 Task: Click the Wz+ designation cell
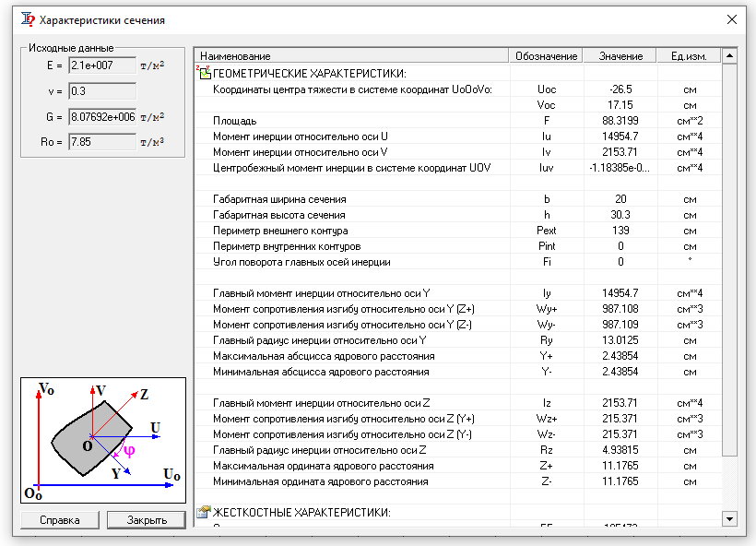pos(547,419)
